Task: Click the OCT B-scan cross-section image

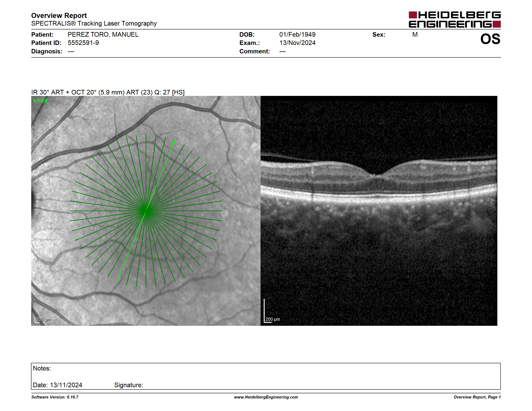Action: point(379,211)
